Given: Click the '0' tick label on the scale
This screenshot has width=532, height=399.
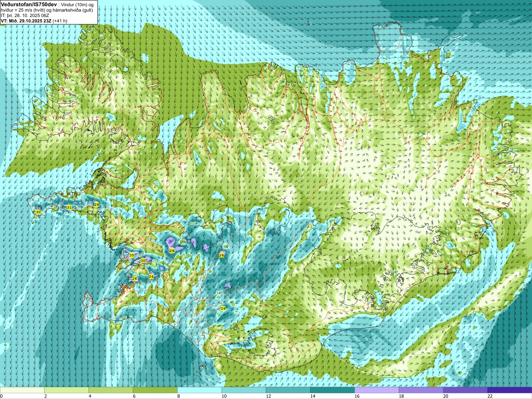Looking at the screenshot, I should coord(2,396).
